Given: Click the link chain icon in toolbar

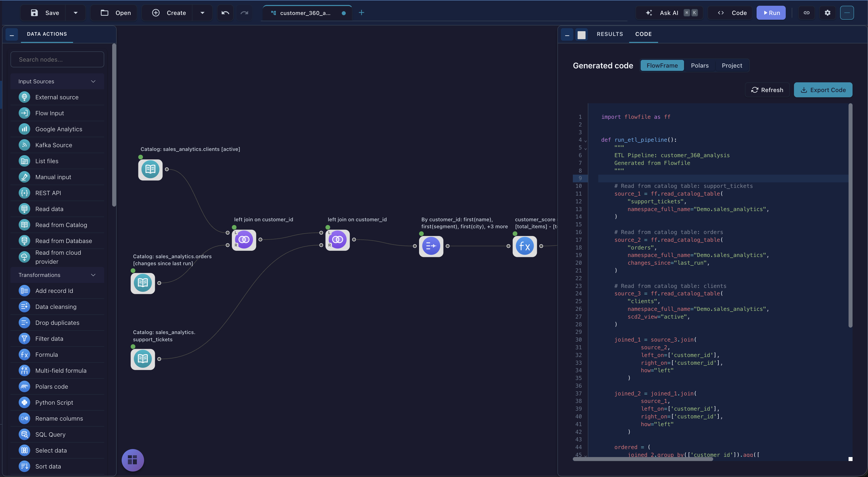Looking at the screenshot, I should [806, 13].
